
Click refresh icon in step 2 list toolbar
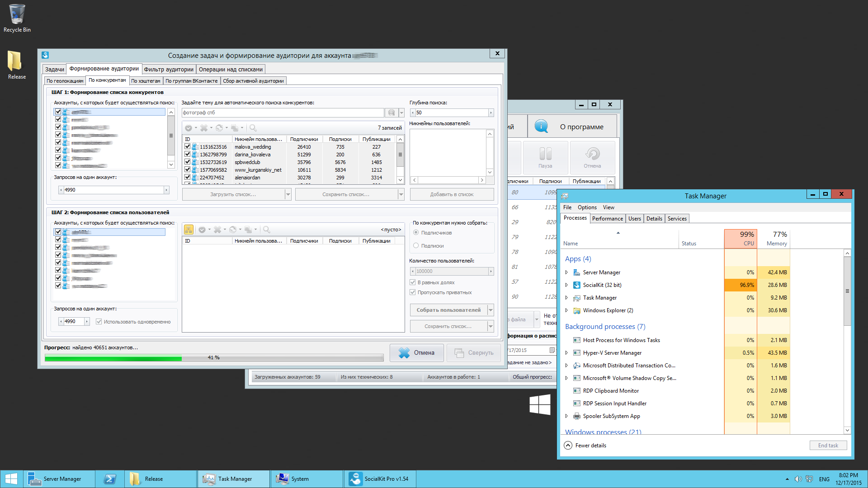pos(233,230)
